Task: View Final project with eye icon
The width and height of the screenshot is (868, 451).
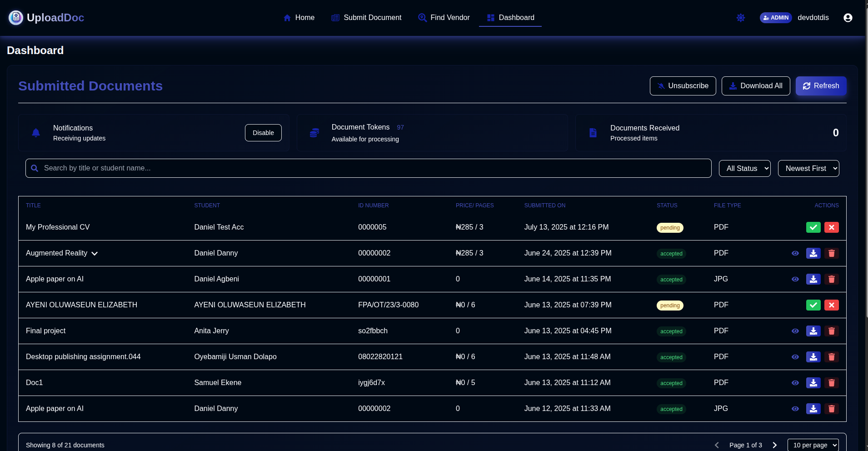Action: pos(795,331)
